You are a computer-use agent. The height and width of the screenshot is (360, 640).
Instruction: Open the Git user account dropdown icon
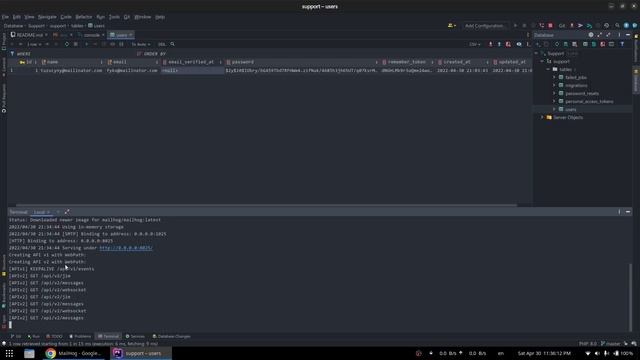(452, 26)
